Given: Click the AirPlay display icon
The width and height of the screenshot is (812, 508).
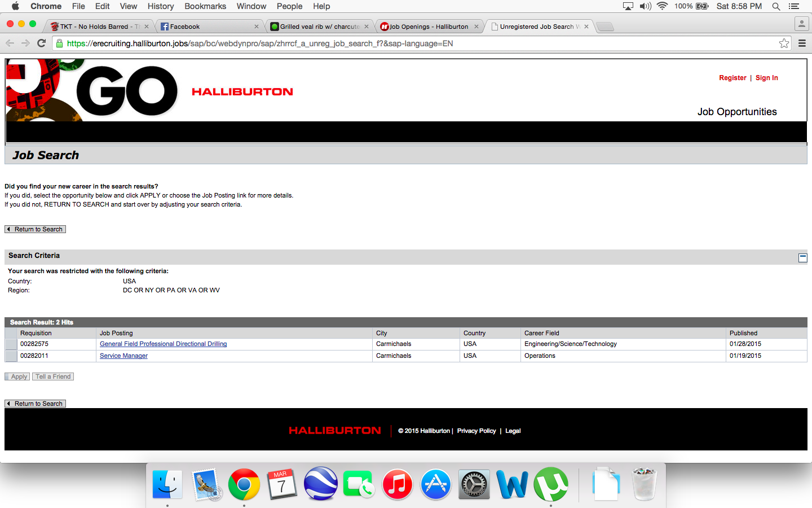Looking at the screenshot, I should [628, 6].
